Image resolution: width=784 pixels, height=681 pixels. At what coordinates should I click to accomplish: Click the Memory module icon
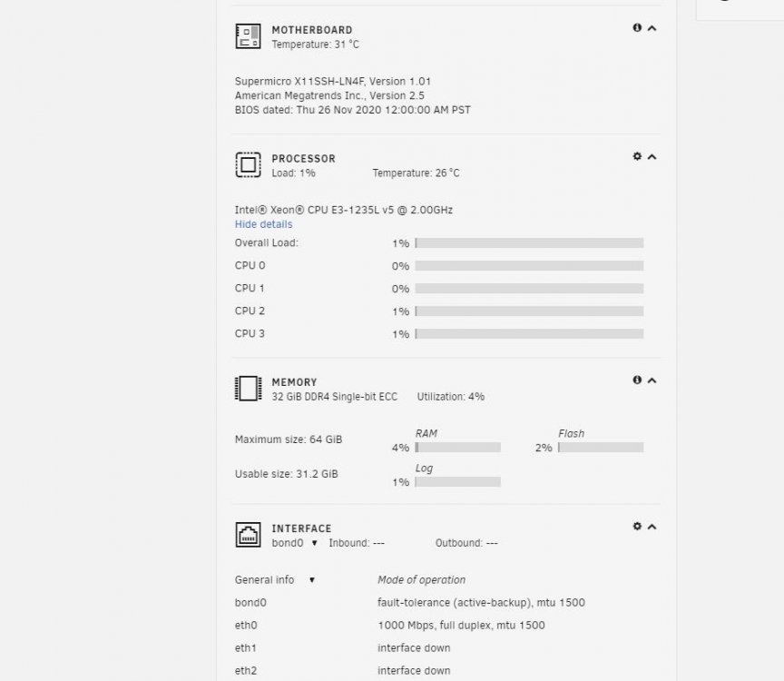point(248,389)
